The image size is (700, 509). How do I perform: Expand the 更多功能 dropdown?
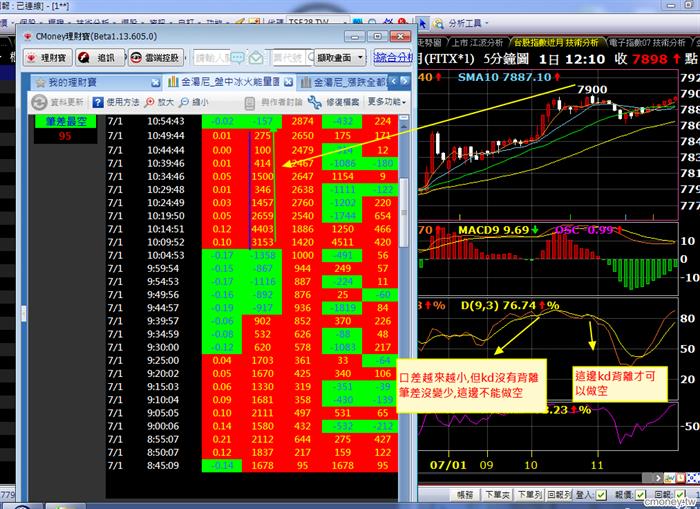[x=387, y=102]
